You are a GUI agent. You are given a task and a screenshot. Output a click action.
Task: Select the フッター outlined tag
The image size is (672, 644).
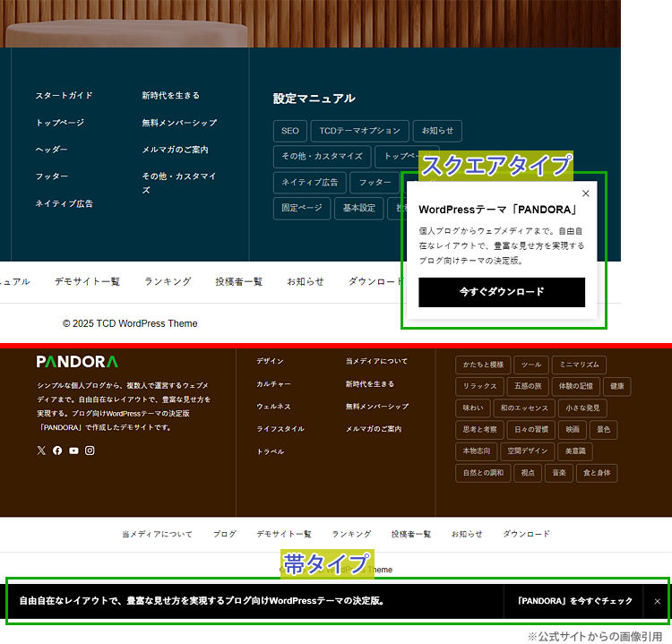click(x=375, y=183)
